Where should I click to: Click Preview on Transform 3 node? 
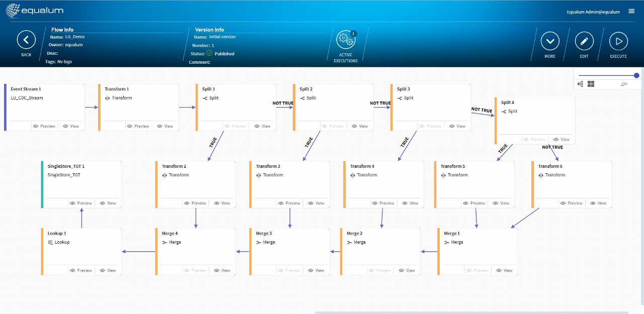coord(289,203)
